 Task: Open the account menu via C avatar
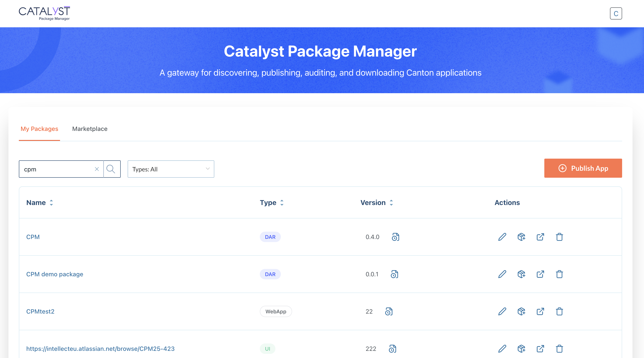point(616,13)
